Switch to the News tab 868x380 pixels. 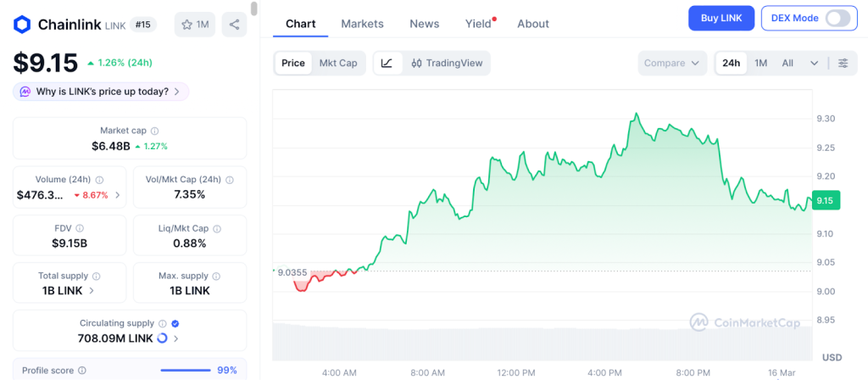click(424, 24)
